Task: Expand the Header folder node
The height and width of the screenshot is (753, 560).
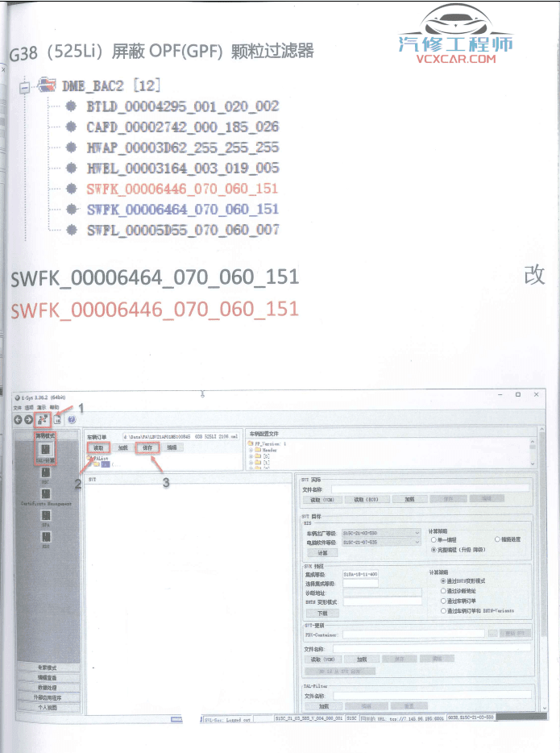Action: point(251,451)
